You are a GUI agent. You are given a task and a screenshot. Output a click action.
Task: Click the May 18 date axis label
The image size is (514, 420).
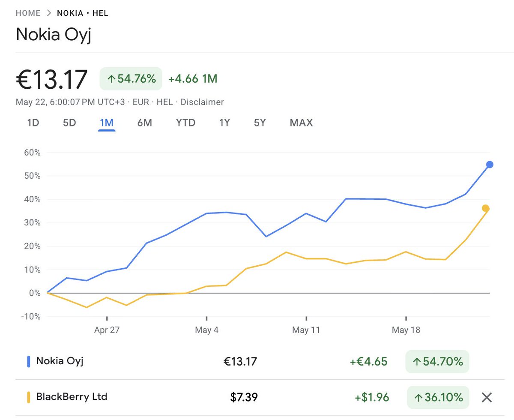(x=406, y=330)
